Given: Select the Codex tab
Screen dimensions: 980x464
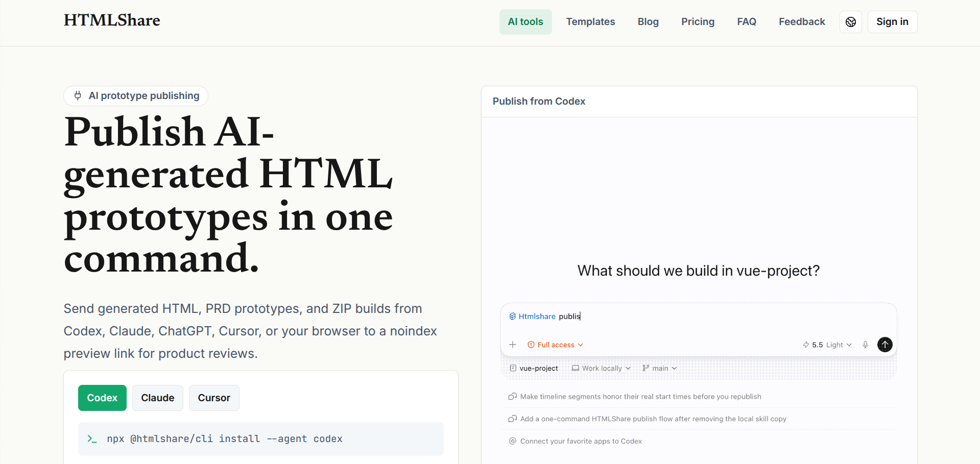Looking at the screenshot, I should point(102,398).
